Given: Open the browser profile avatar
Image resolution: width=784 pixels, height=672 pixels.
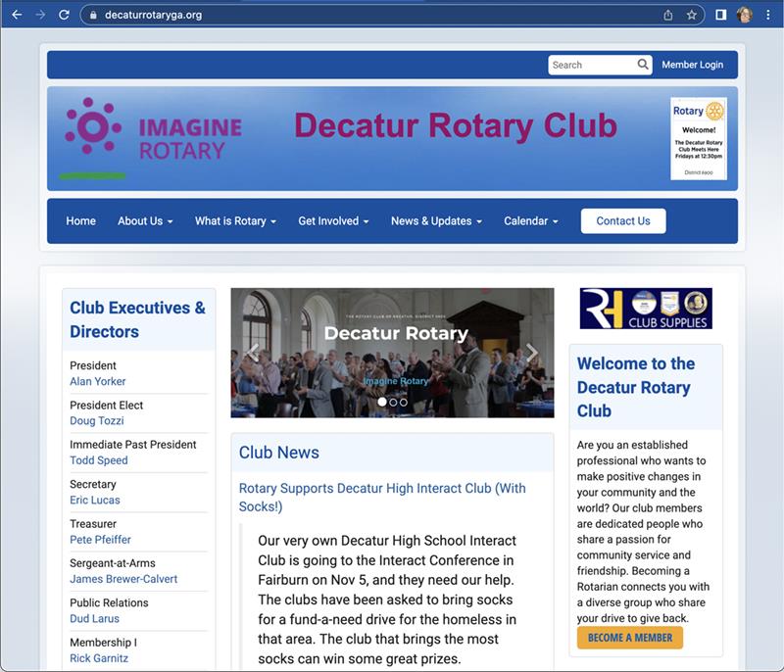Looking at the screenshot, I should point(745,15).
